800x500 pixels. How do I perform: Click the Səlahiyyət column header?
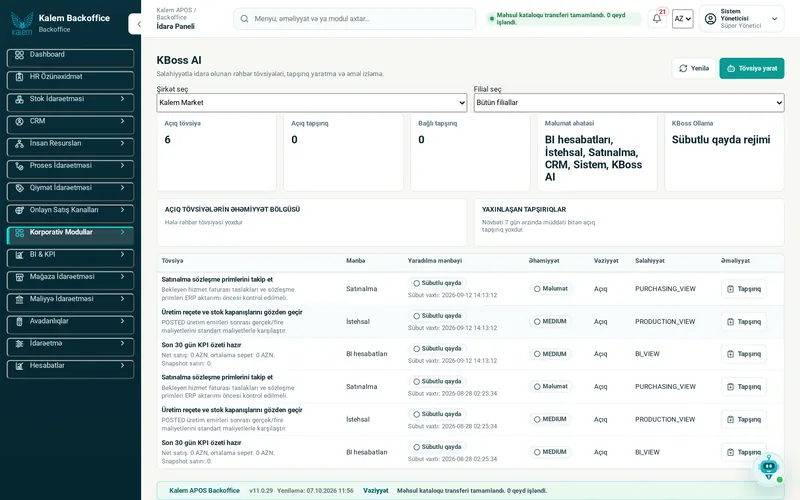(x=651, y=261)
